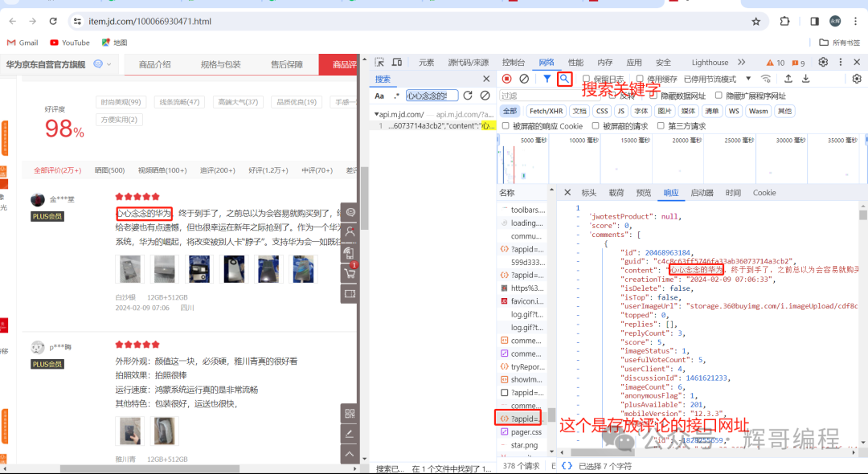Export HAR file with download arrow

pos(806,79)
